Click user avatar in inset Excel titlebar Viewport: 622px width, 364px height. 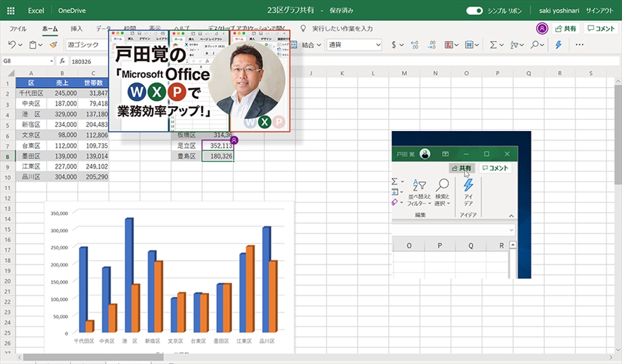(425, 154)
